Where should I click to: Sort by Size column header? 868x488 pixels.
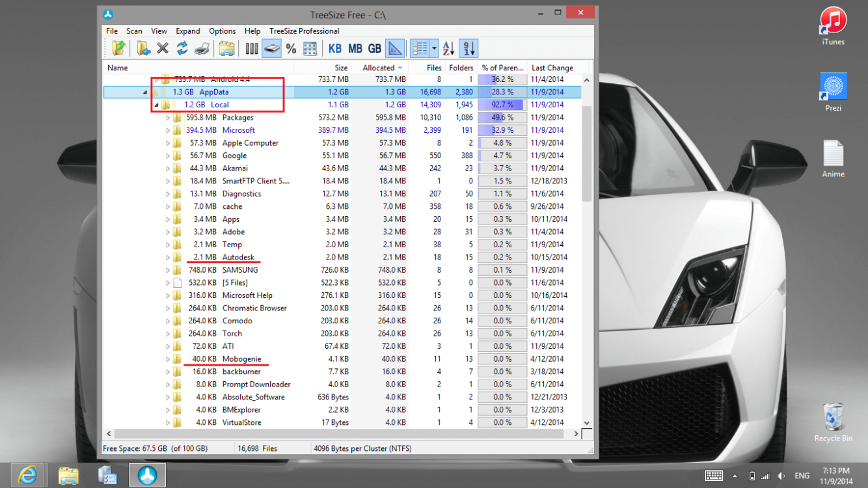click(x=323, y=68)
